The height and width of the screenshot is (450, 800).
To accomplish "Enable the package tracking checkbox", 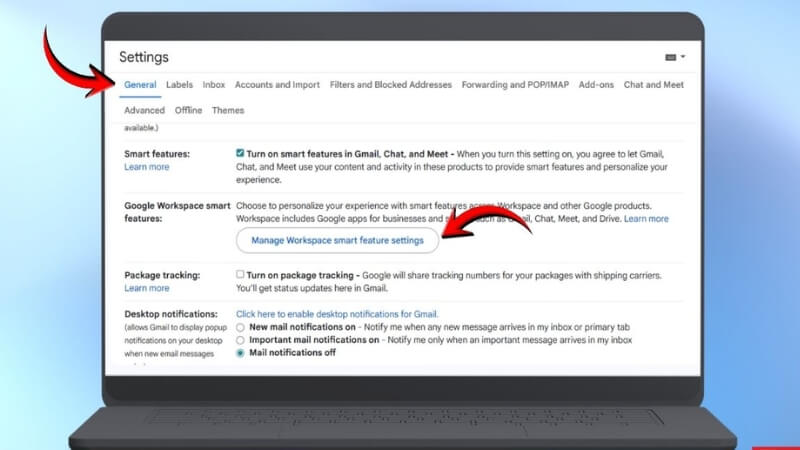I will point(240,274).
